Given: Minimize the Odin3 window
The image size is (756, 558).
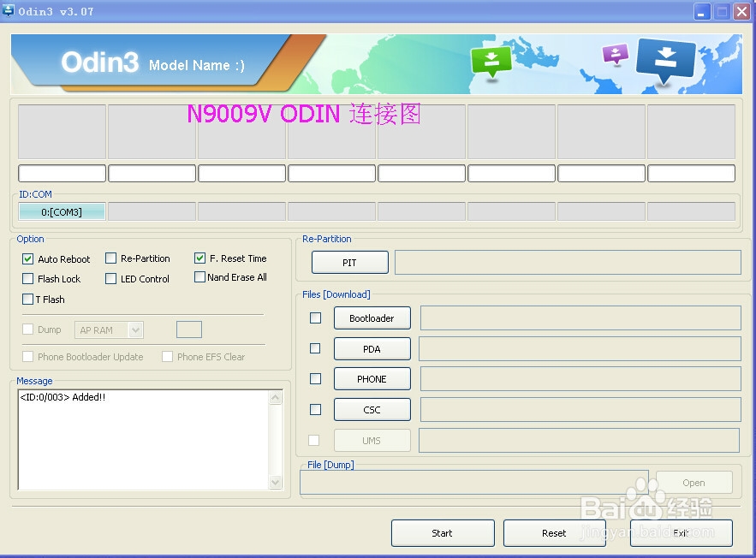Looking at the screenshot, I should tap(702, 11).
